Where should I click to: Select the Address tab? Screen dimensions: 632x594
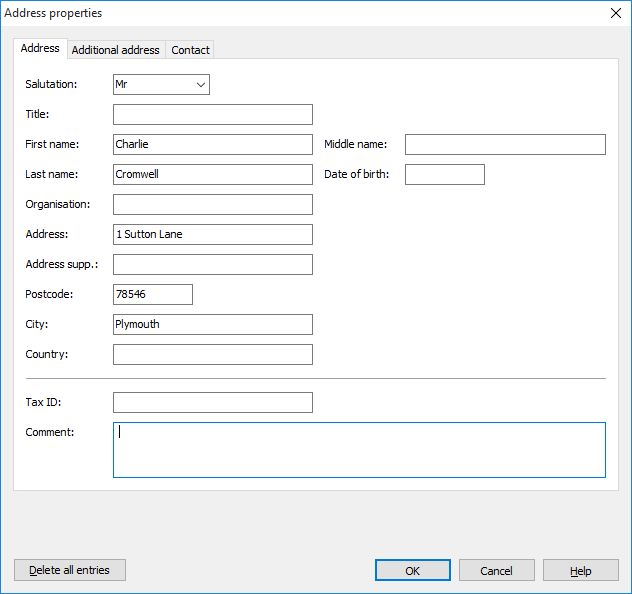click(x=40, y=48)
